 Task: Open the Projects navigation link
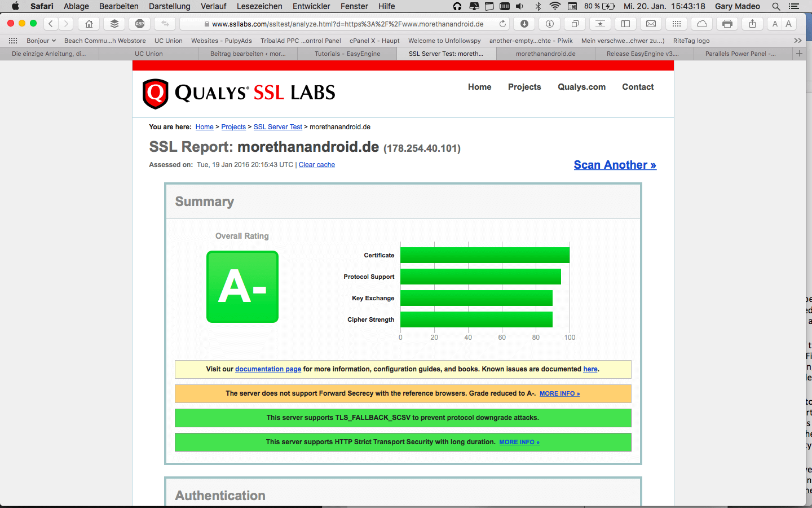[x=524, y=87]
